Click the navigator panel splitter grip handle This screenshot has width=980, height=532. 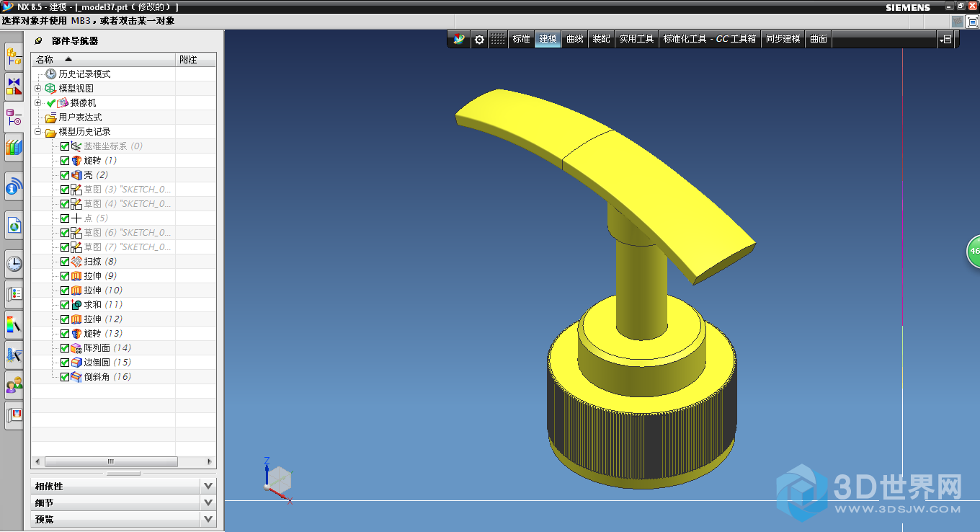pos(123,474)
